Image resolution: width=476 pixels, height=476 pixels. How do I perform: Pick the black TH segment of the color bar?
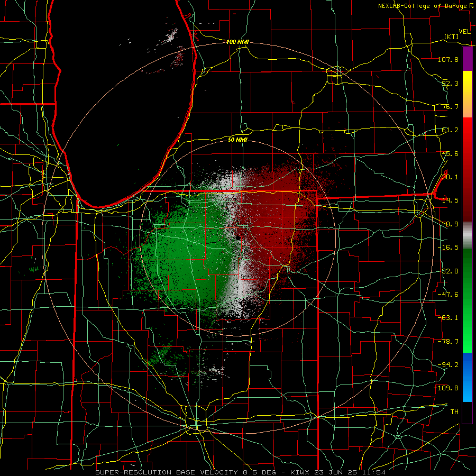point(467,413)
